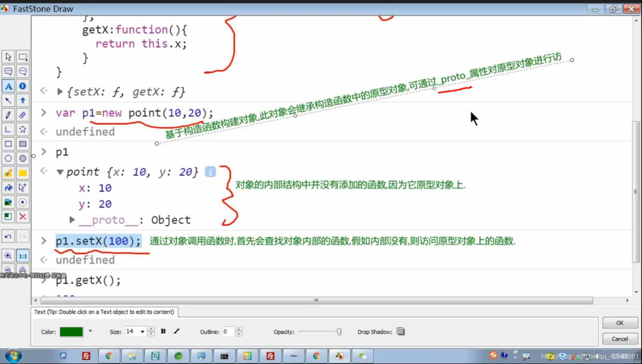Screen dimensions: 642x364
Task: Select the hollow rectangle tool
Action: pyautogui.click(x=8, y=144)
